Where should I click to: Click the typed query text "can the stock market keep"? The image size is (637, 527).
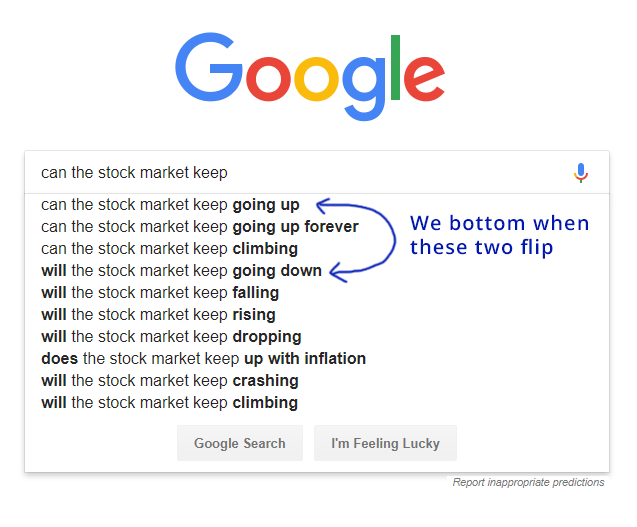(x=134, y=173)
